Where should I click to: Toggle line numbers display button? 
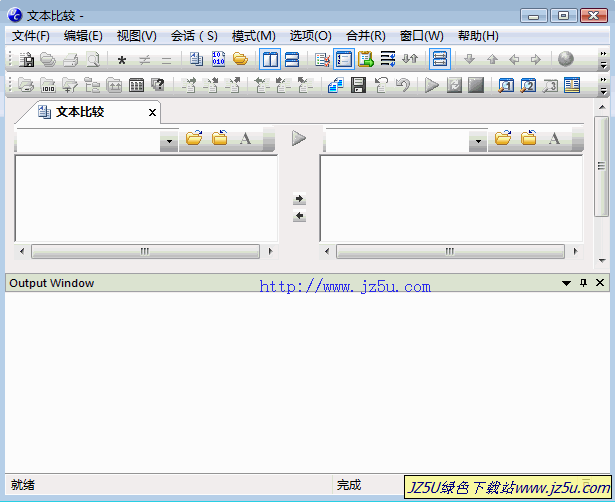344,59
